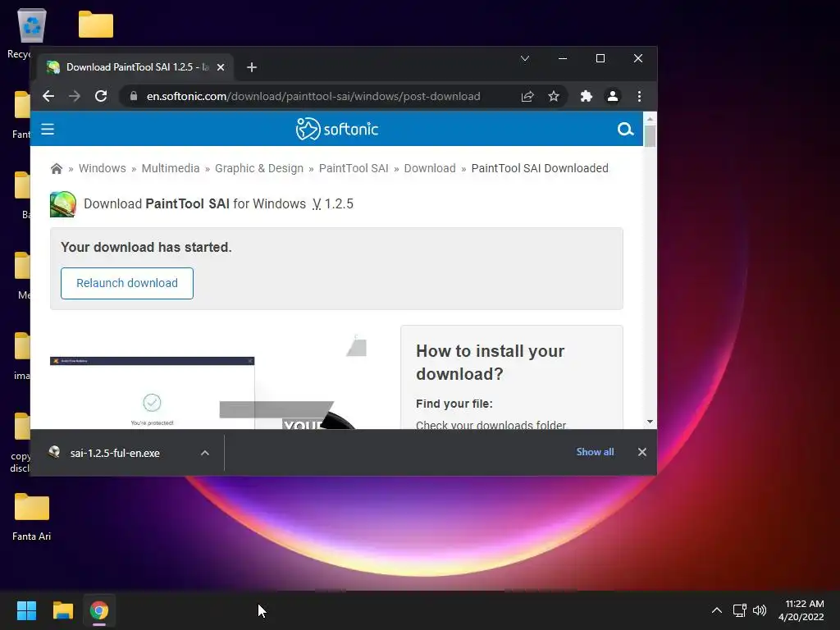This screenshot has width=840, height=630.
Task: Click the Relaunch download button
Action: click(x=127, y=283)
